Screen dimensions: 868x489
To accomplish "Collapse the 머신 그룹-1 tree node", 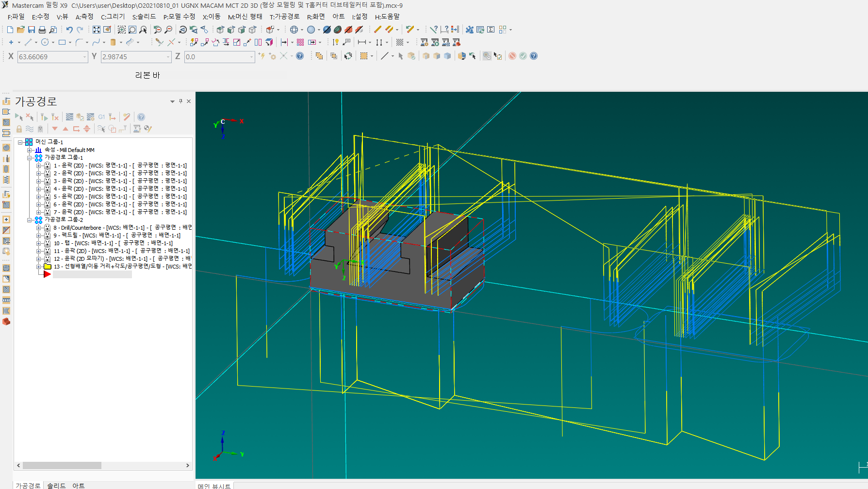I will (20, 142).
